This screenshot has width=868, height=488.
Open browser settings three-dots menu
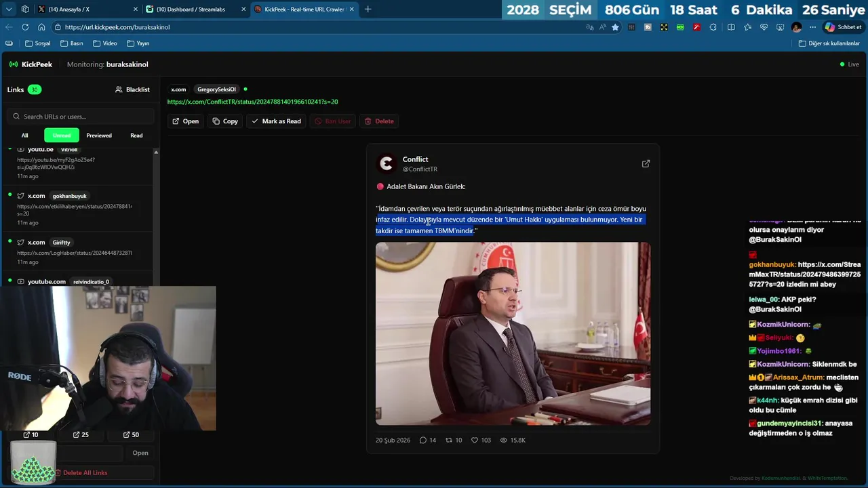(x=812, y=27)
